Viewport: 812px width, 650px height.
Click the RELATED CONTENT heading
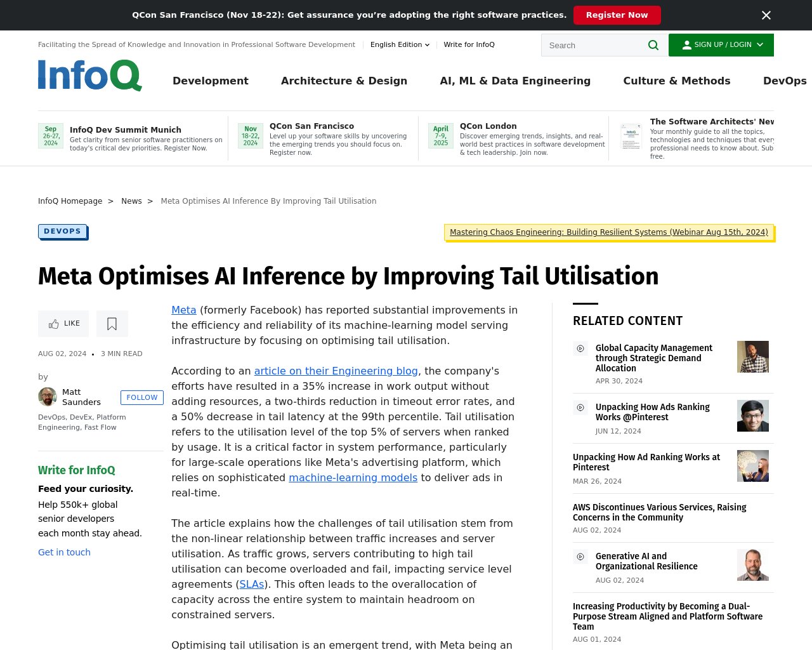628,321
